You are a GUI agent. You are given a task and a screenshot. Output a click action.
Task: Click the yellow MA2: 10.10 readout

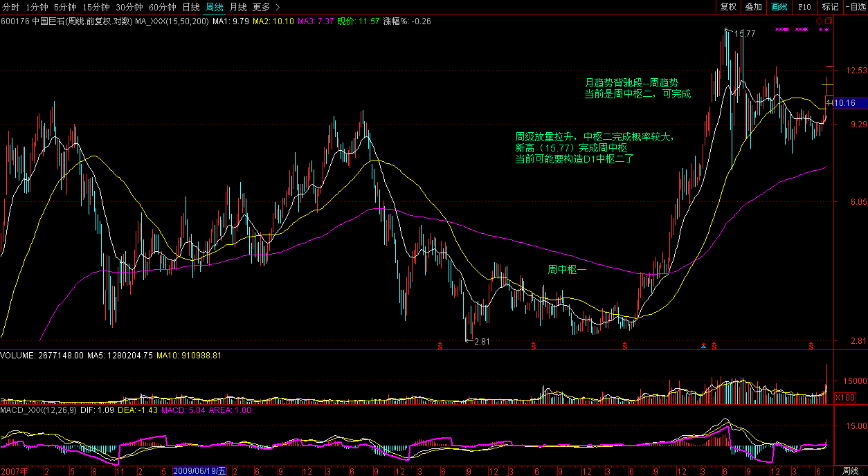(273, 21)
